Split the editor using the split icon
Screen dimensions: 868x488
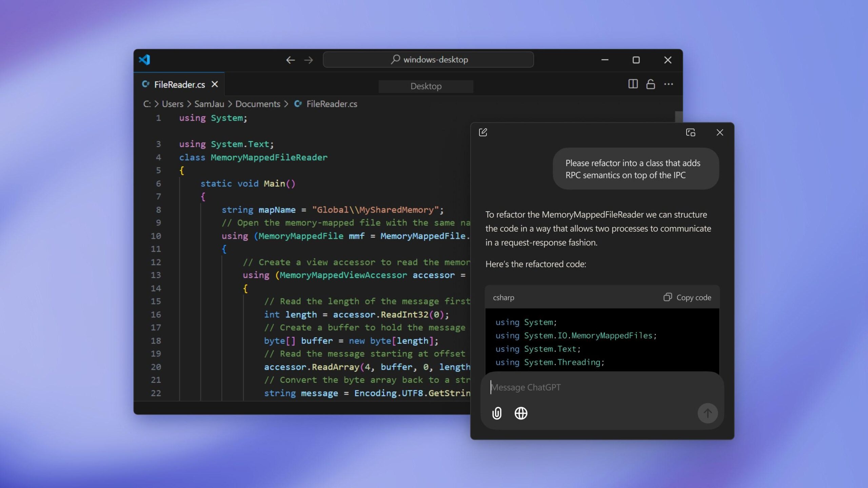[633, 84]
